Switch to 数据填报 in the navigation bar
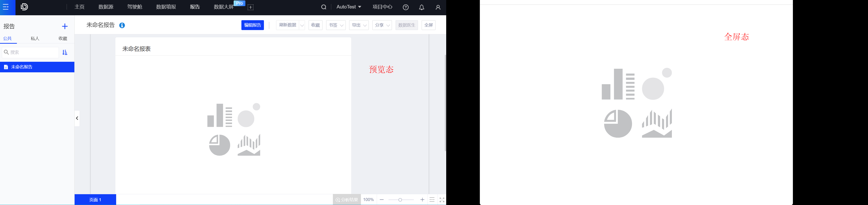The height and width of the screenshot is (205, 868). [x=166, y=7]
